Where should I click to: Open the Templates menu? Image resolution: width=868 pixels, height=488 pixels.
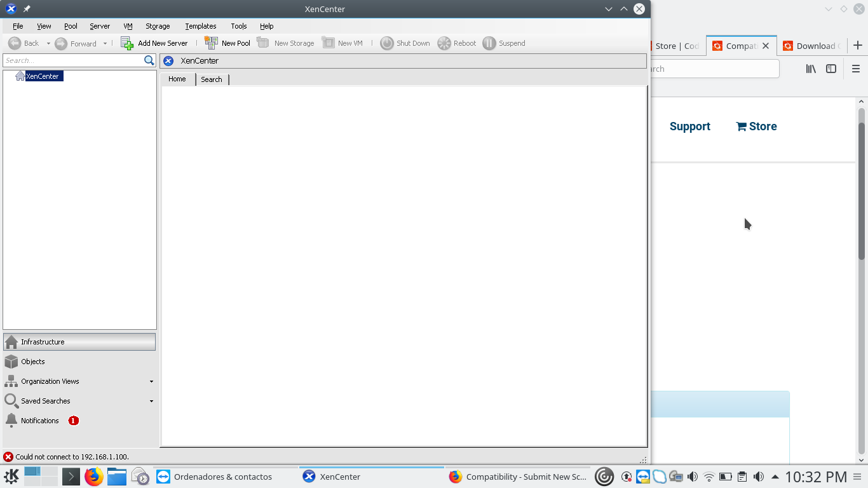coord(201,26)
